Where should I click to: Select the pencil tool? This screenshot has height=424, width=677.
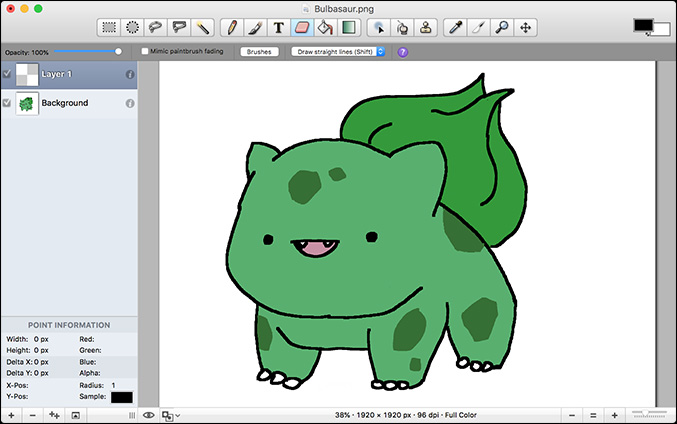(x=232, y=28)
